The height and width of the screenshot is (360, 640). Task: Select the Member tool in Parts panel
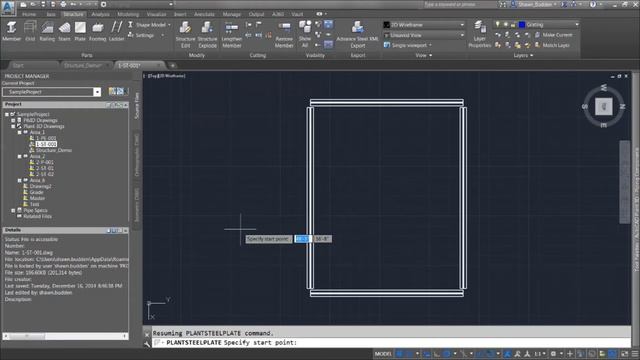pos(11,31)
